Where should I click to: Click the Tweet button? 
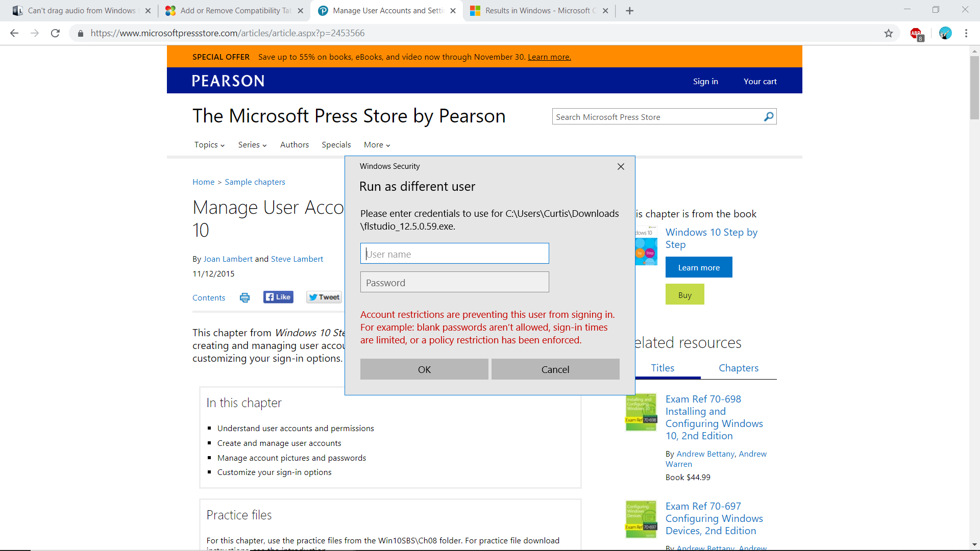(x=324, y=297)
